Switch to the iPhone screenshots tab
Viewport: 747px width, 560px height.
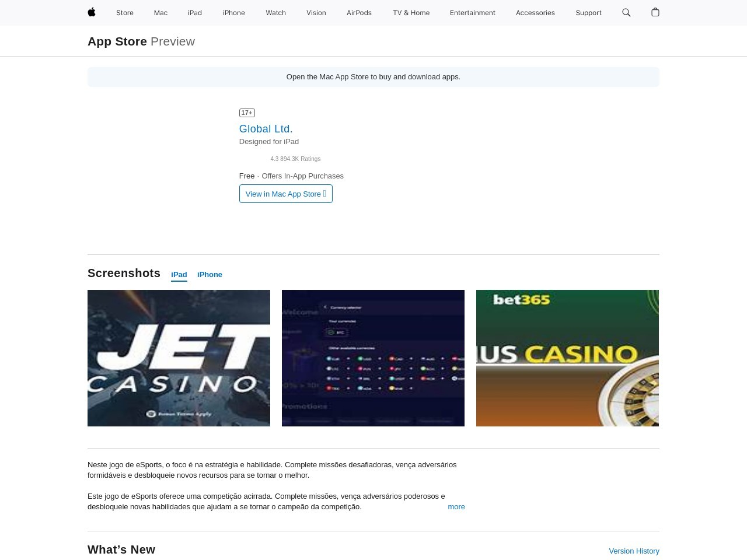pos(210,275)
